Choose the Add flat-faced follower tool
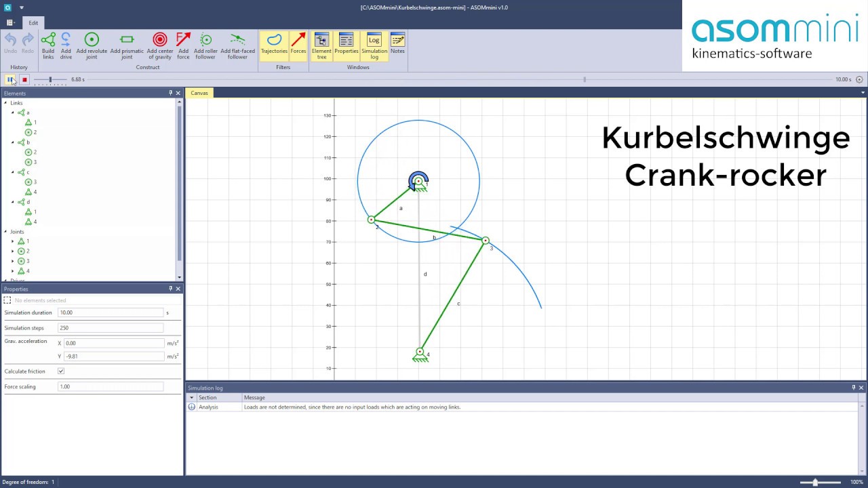 click(237, 46)
